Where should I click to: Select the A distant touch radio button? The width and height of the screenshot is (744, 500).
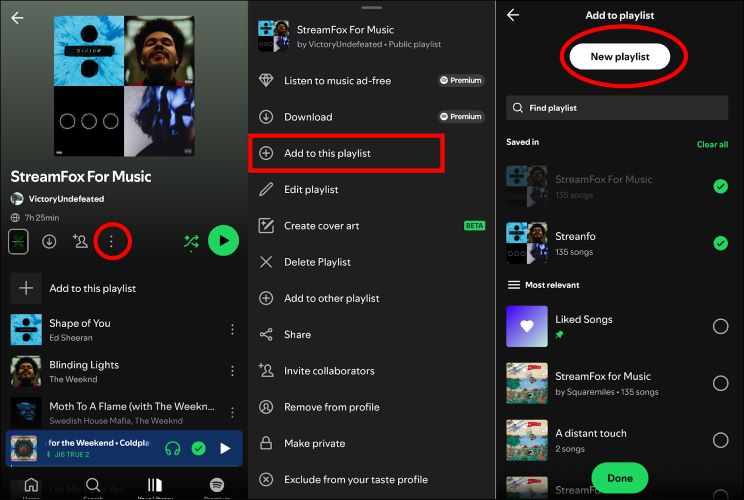[x=720, y=440]
